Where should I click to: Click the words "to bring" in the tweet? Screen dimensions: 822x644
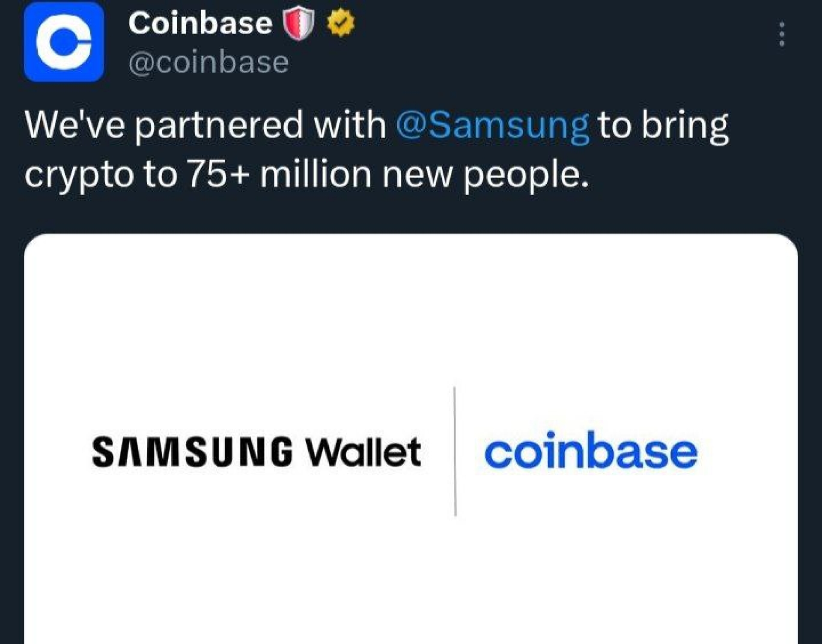click(x=663, y=125)
